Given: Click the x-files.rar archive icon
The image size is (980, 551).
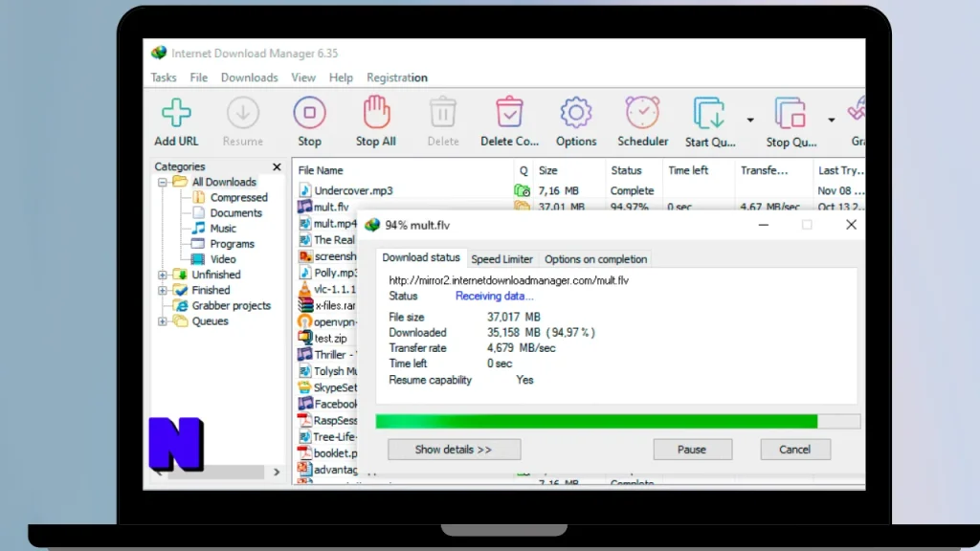Looking at the screenshot, I should pos(304,305).
